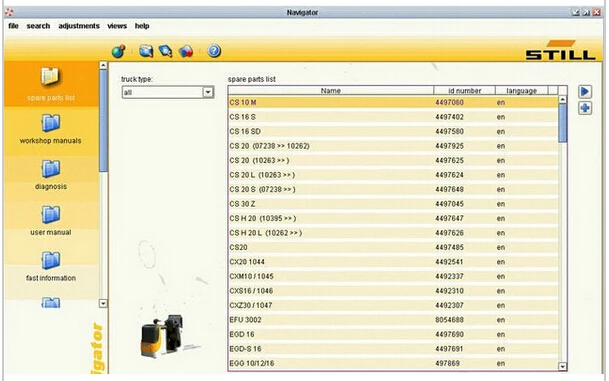Click the globe icon in the toolbar
609x381 pixels.
(118, 51)
